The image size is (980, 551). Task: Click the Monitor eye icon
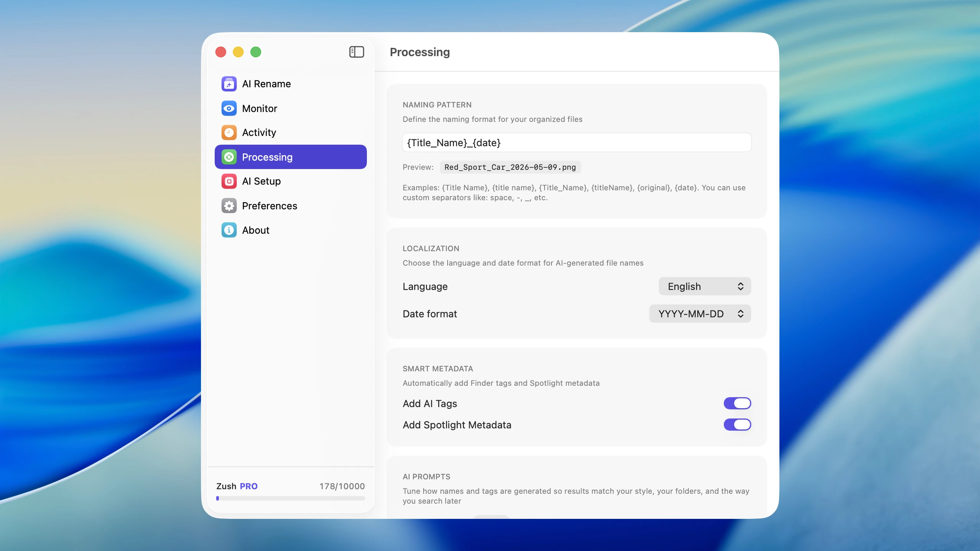coord(229,108)
